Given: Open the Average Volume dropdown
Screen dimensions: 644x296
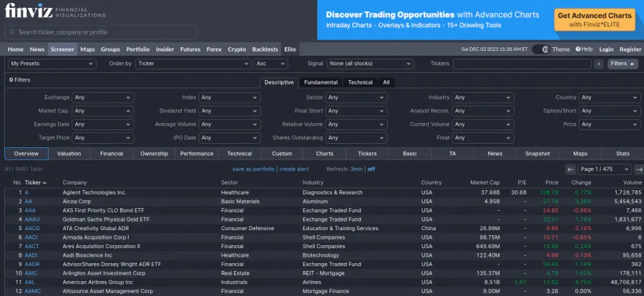Looking at the screenshot, I should pyautogui.click(x=230, y=124).
